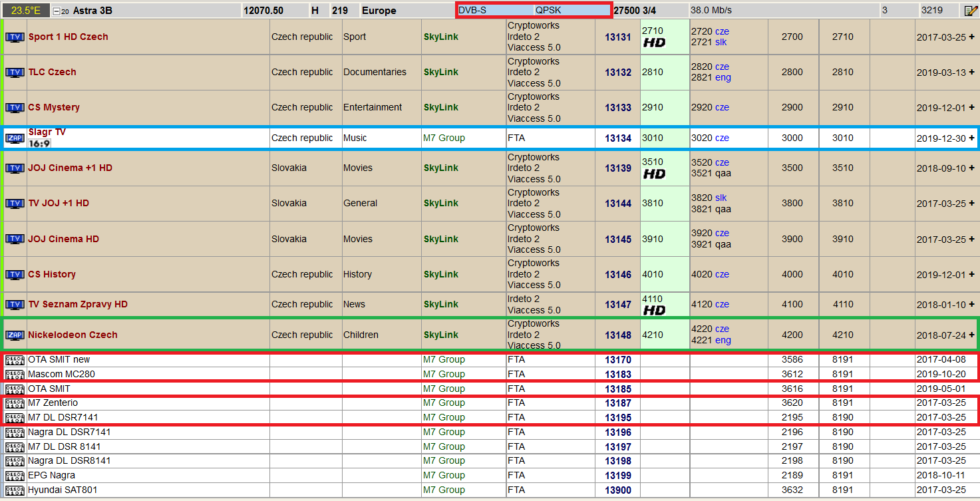Click the data icon beside Nagra DL DSR8141
Screen dimensions: 980x501
click(15, 461)
